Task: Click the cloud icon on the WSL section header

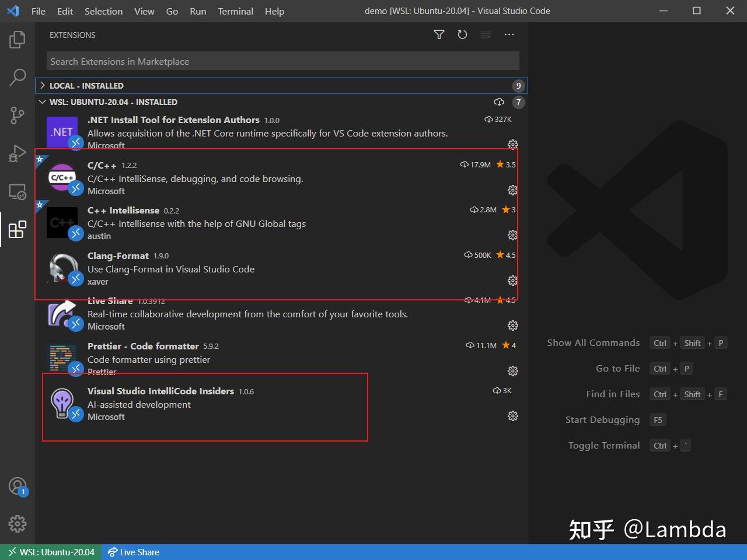Action: coord(499,101)
